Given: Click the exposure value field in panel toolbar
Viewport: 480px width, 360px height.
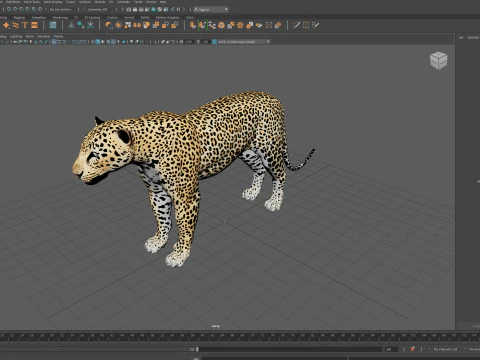Looking at the screenshot, I should pos(189,42).
